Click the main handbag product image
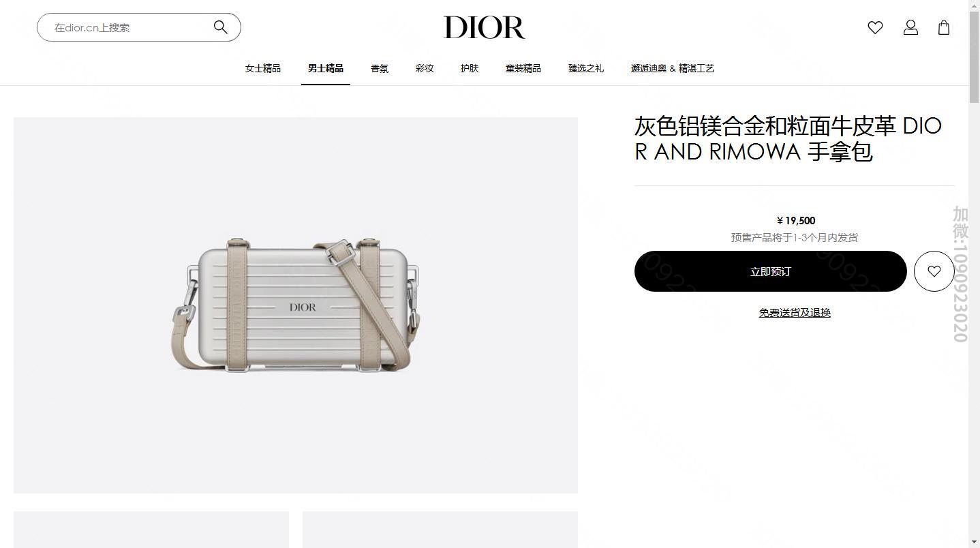980x548 pixels. 296,305
